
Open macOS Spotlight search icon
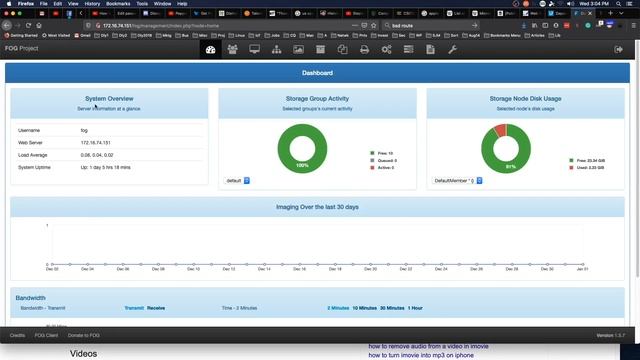click(618, 4)
